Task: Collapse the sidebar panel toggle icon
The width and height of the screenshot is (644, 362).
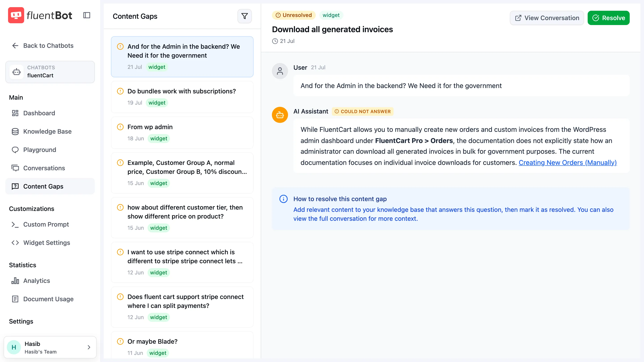Action: 87,15
